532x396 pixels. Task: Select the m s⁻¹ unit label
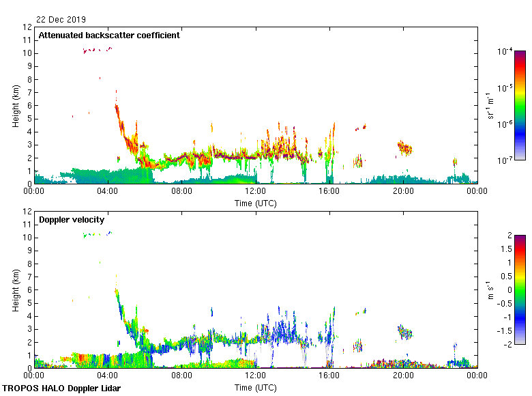click(x=489, y=289)
